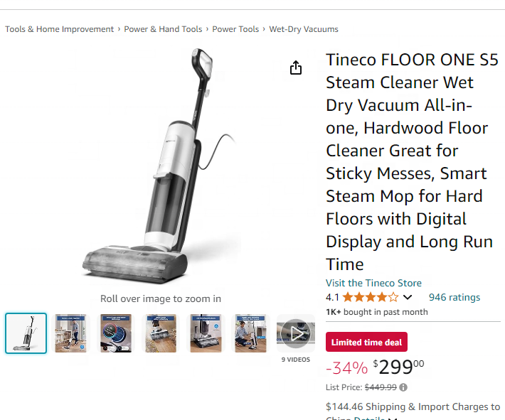Click the Limited time deal badge
Screen dimensions: 505x420
[366, 342]
